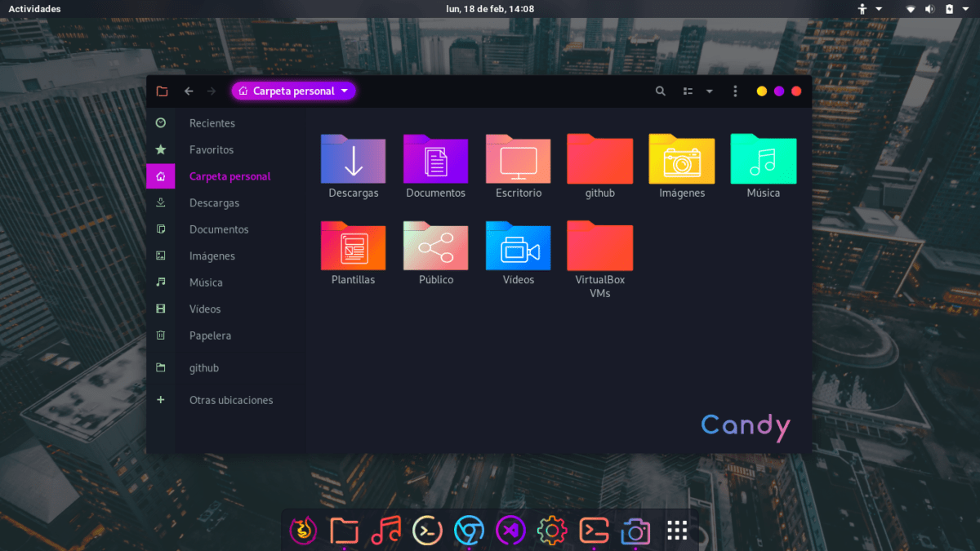This screenshot has width=980, height=551.
Task: Activate the search icon in Files toolbar
Action: [x=661, y=91]
